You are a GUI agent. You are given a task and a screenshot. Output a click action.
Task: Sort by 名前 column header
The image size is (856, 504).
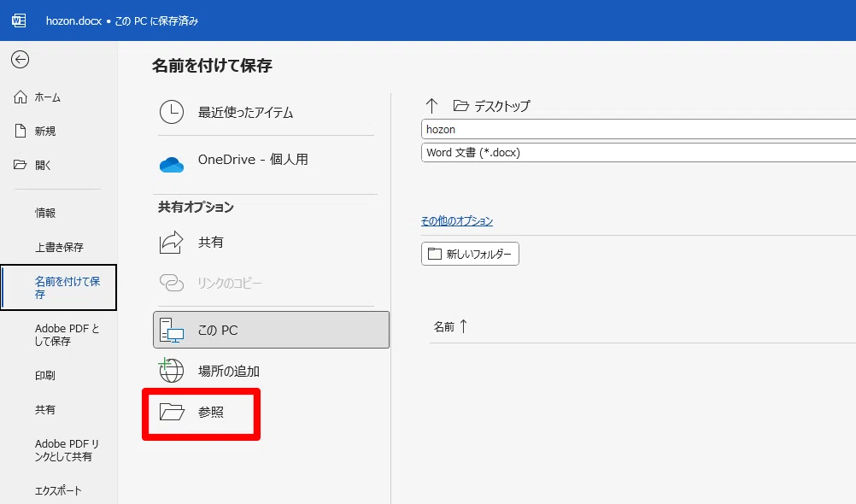click(444, 327)
